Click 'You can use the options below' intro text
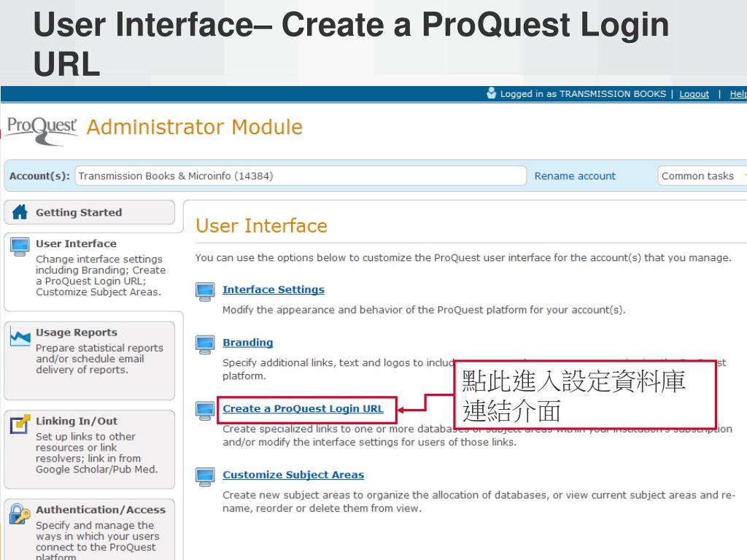 click(x=463, y=257)
